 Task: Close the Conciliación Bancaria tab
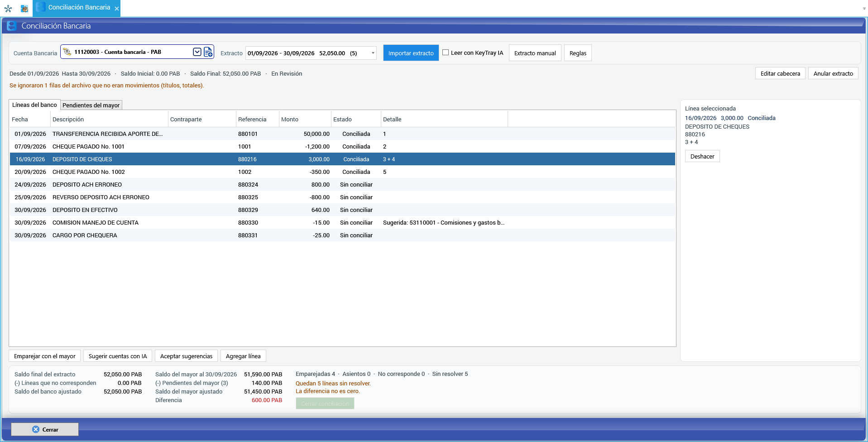click(117, 9)
